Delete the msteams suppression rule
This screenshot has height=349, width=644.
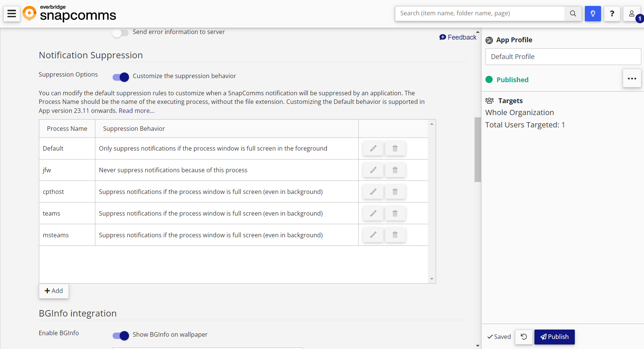(395, 235)
